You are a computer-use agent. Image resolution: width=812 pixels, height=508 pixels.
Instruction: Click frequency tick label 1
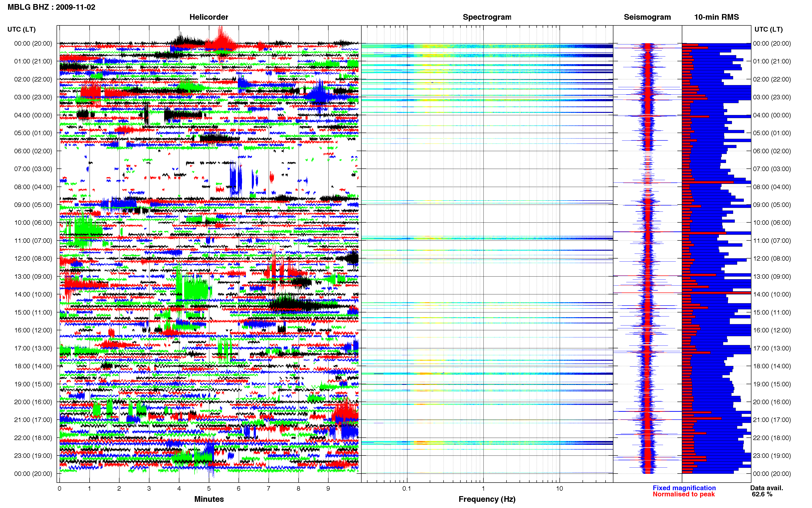tap(483, 489)
